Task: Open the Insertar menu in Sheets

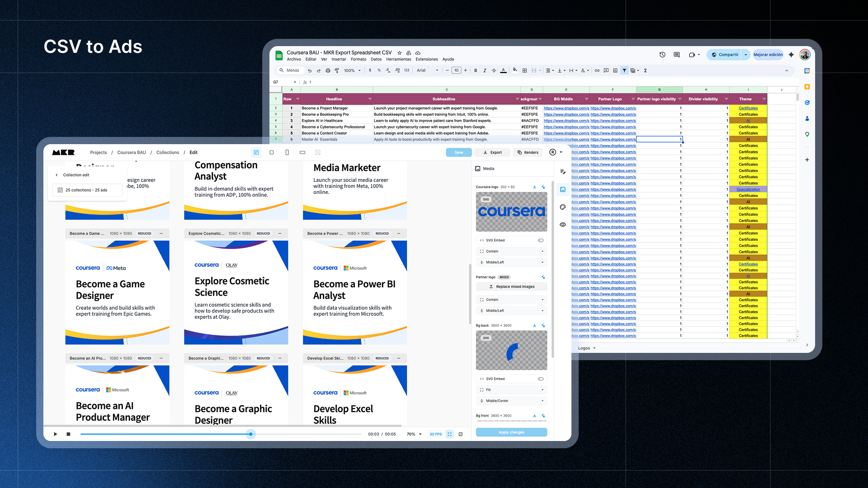Action: [339, 59]
